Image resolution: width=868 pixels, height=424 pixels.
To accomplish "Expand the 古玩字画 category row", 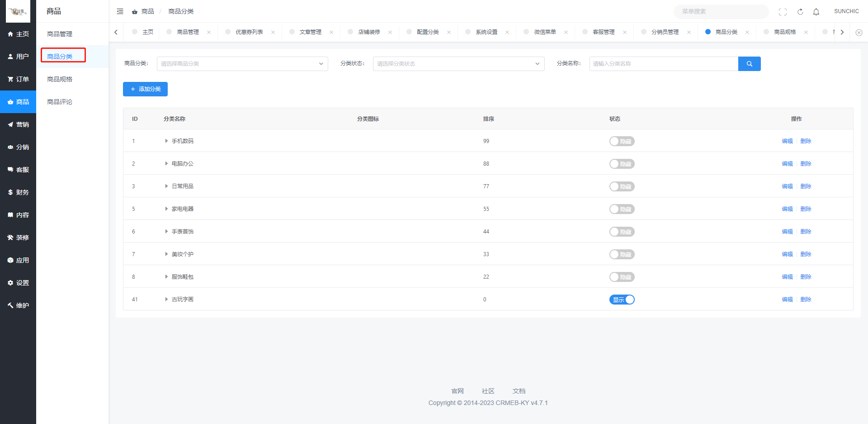I will pos(166,300).
